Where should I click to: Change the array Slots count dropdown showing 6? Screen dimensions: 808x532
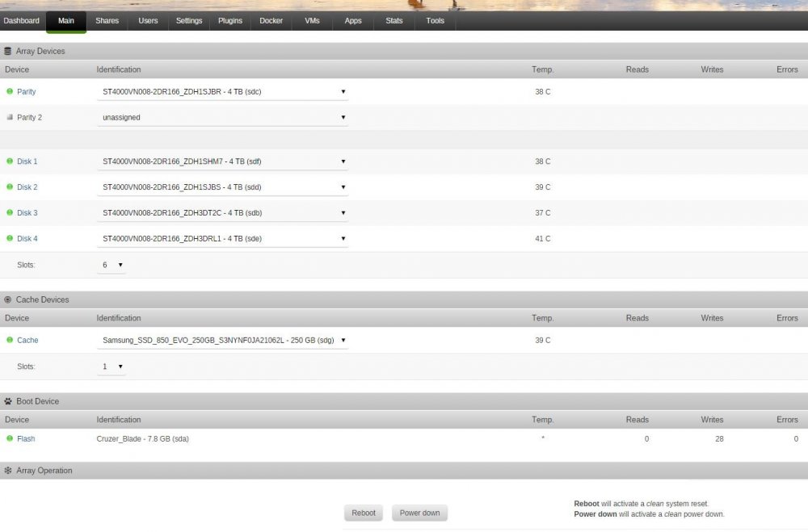click(112, 265)
